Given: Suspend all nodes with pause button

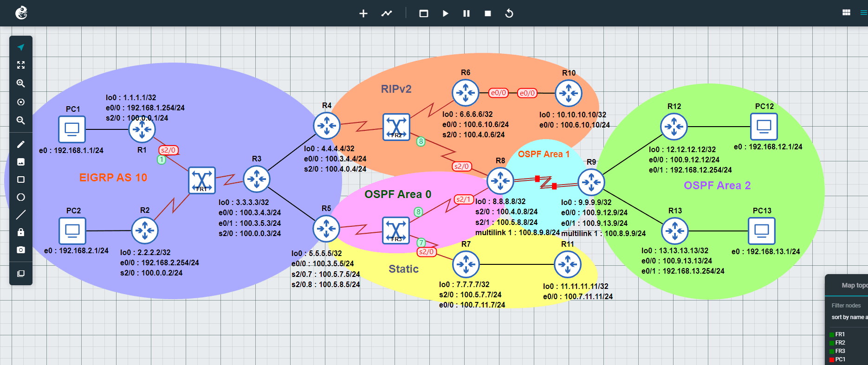Looking at the screenshot, I should tap(466, 13).
